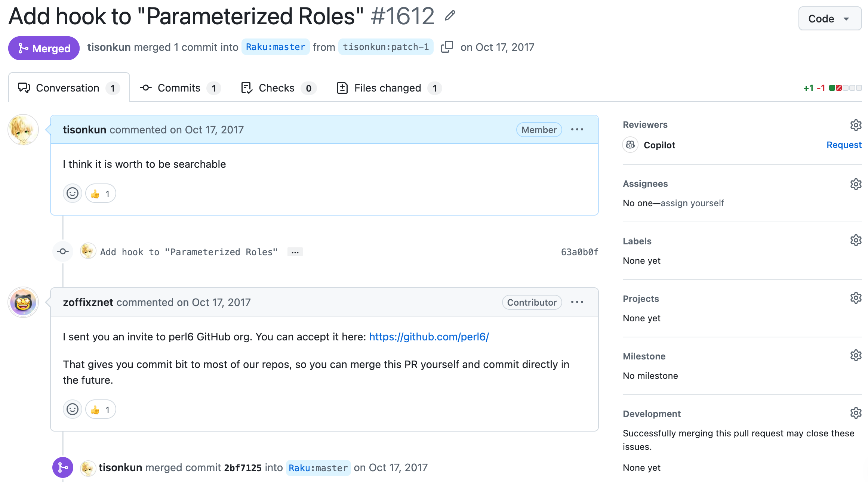
Task: Open commit 63a0b0f
Action: (x=579, y=252)
